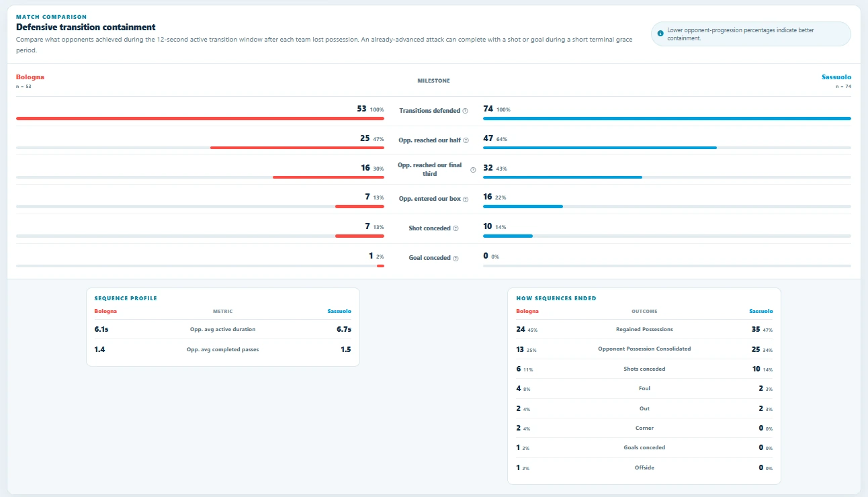Select Sassuolo's "0" in the Goal conceded milestone row
This screenshot has width=868, height=497.
486,257
